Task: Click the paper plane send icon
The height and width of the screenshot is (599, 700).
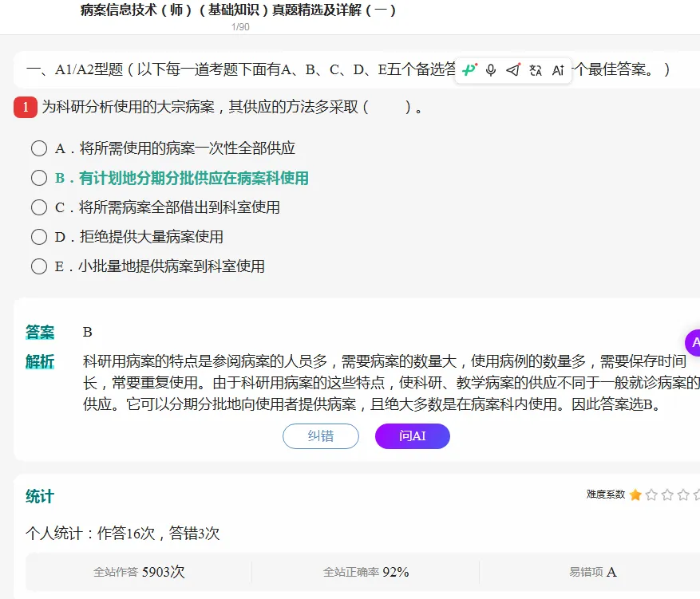Action: pyautogui.click(x=513, y=70)
